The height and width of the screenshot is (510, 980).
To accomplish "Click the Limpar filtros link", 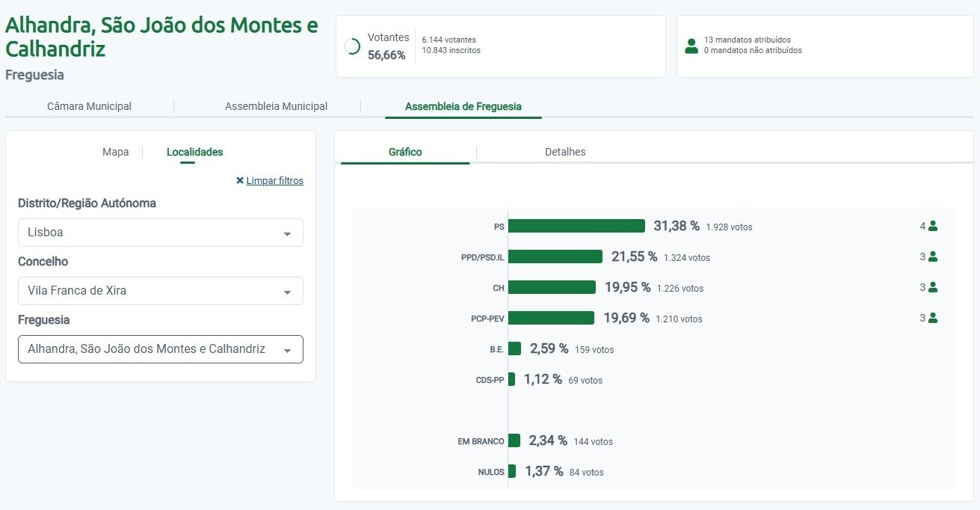I will coord(275,180).
